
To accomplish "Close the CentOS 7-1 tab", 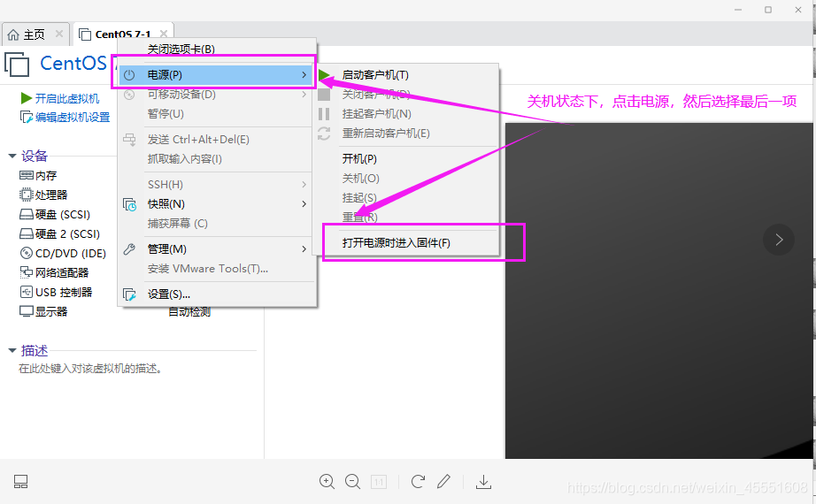I will pos(164,34).
